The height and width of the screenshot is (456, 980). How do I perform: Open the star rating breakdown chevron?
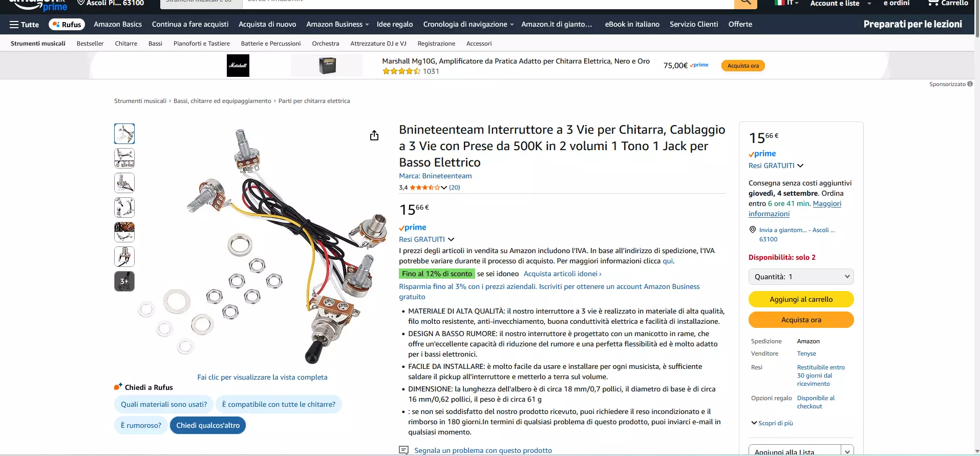pyautogui.click(x=444, y=188)
